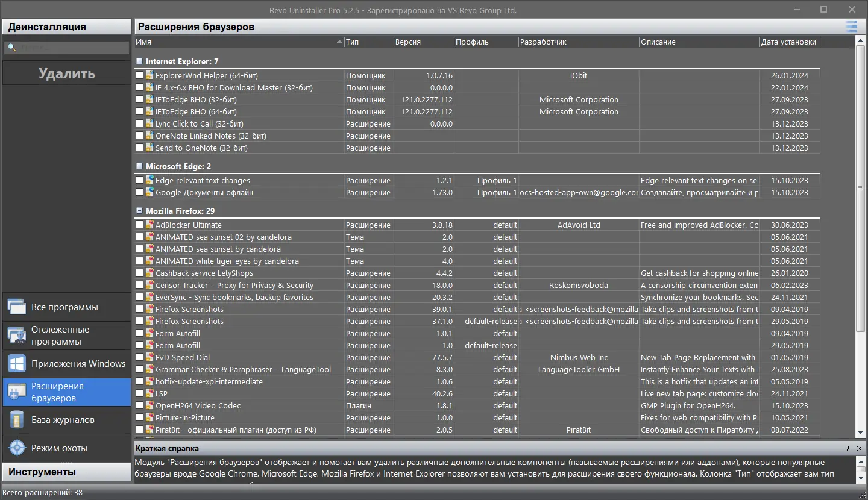Open the Деинсталляция sidebar section
Image resolution: width=868 pixels, height=500 pixels.
pos(67,27)
